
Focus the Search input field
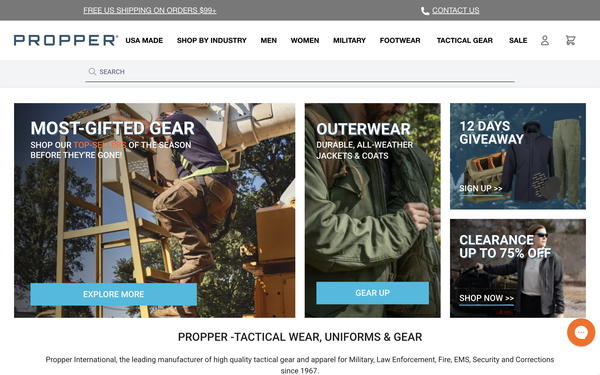tap(300, 72)
